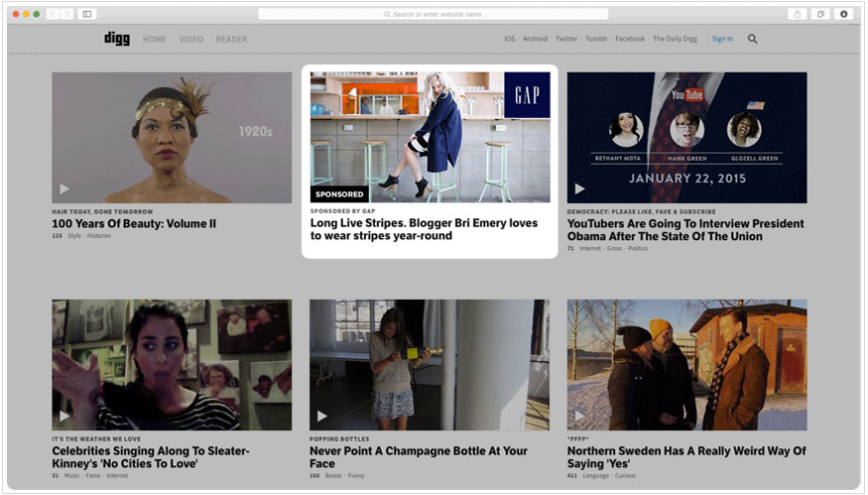
Task: Open the Northern Sweden thumbnail image
Action: click(x=687, y=365)
